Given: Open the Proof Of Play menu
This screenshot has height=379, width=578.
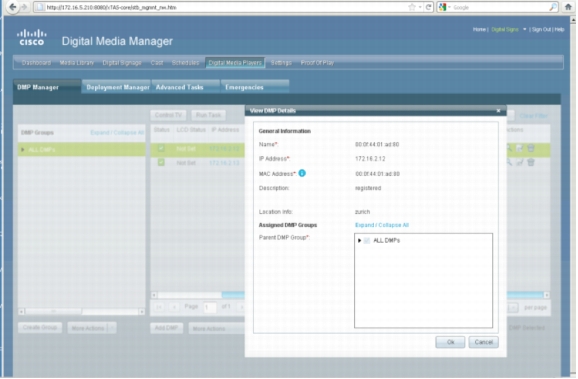Looking at the screenshot, I should point(317,63).
